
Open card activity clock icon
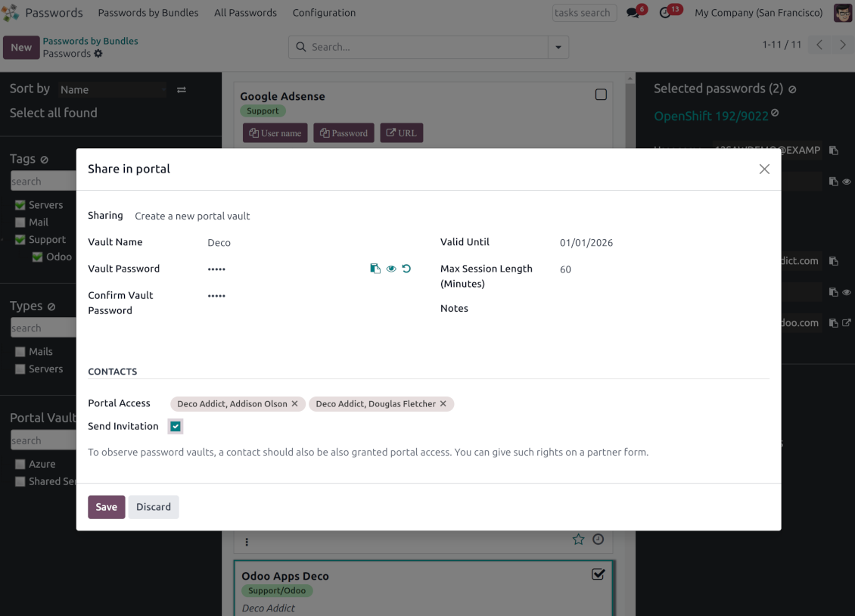pyautogui.click(x=598, y=540)
